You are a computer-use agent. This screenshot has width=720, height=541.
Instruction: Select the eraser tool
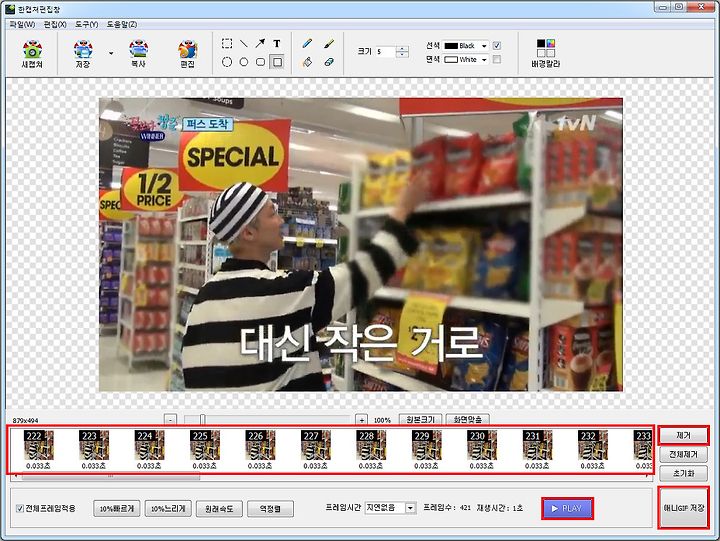click(329, 62)
